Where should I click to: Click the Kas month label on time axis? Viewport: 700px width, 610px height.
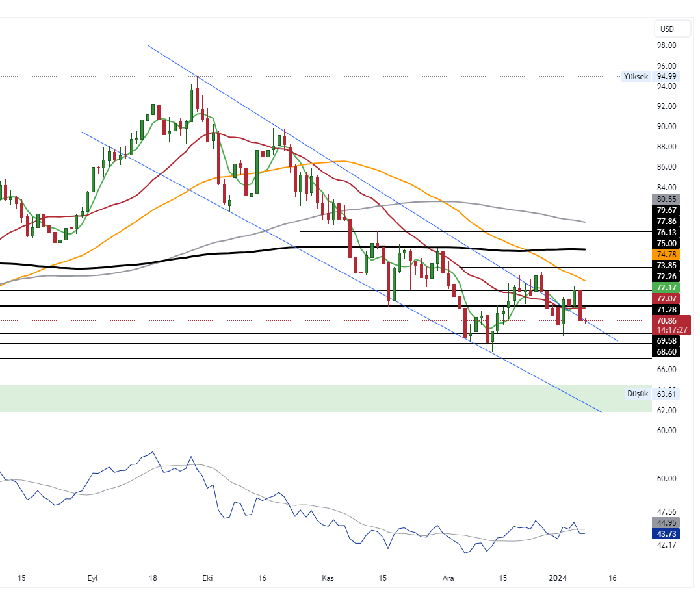tap(328, 578)
